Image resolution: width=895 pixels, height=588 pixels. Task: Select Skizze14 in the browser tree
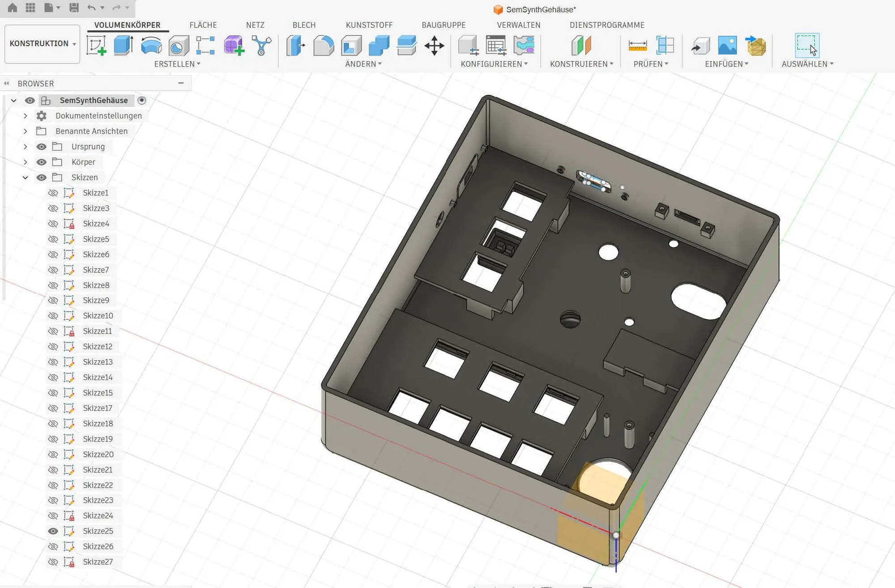click(98, 377)
